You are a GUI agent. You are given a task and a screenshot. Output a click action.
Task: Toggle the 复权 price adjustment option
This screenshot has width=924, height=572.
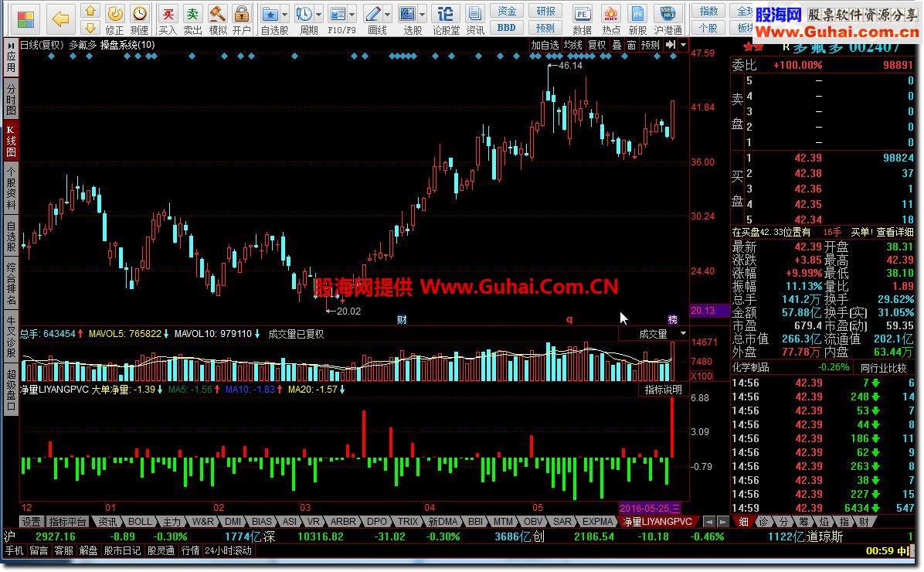[x=597, y=45]
